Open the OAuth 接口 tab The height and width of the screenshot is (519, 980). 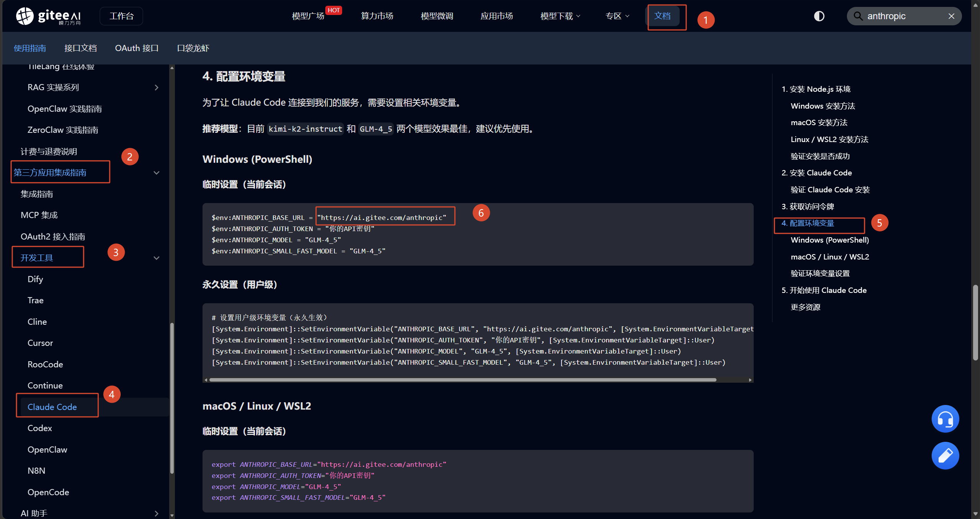click(x=137, y=48)
